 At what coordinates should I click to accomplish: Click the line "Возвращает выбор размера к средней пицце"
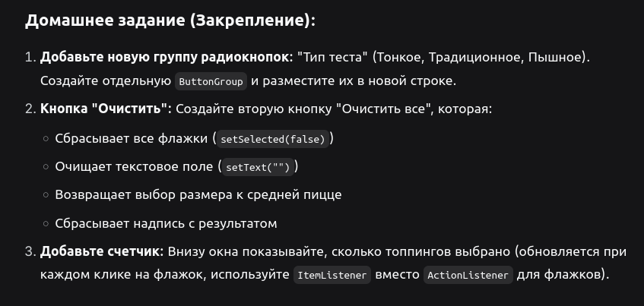click(x=198, y=194)
